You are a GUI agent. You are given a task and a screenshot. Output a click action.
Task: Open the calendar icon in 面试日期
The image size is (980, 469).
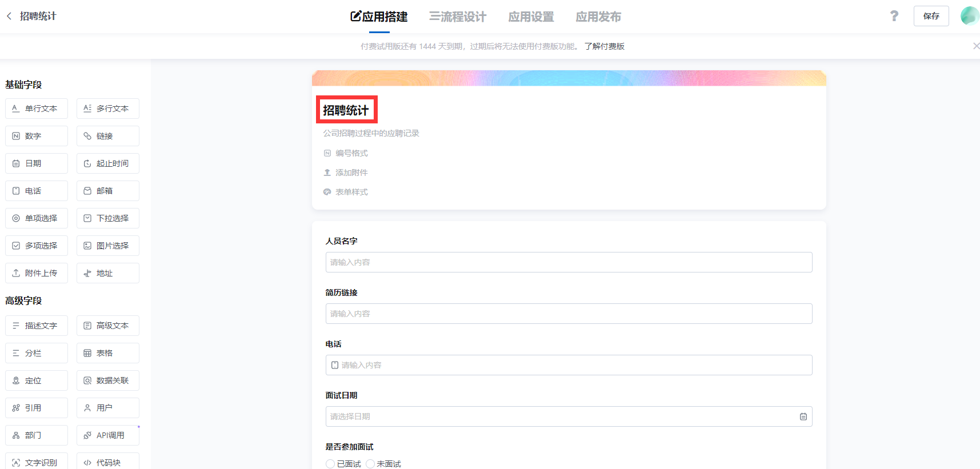(803, 416)
